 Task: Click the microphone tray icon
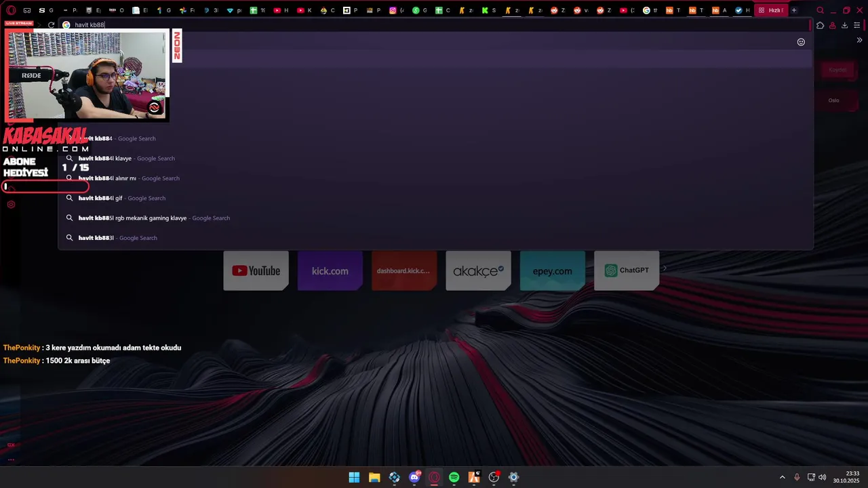tap(797, 477)
